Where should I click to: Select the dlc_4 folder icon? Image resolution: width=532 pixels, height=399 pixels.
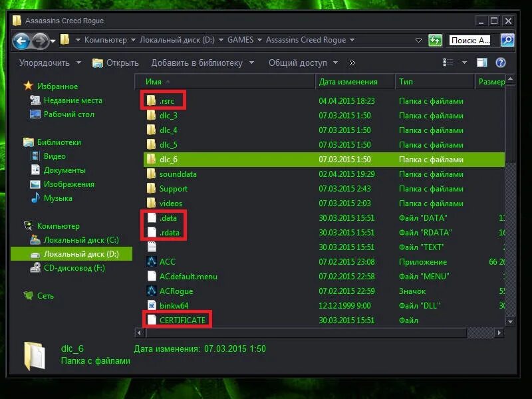click(151, 130)
